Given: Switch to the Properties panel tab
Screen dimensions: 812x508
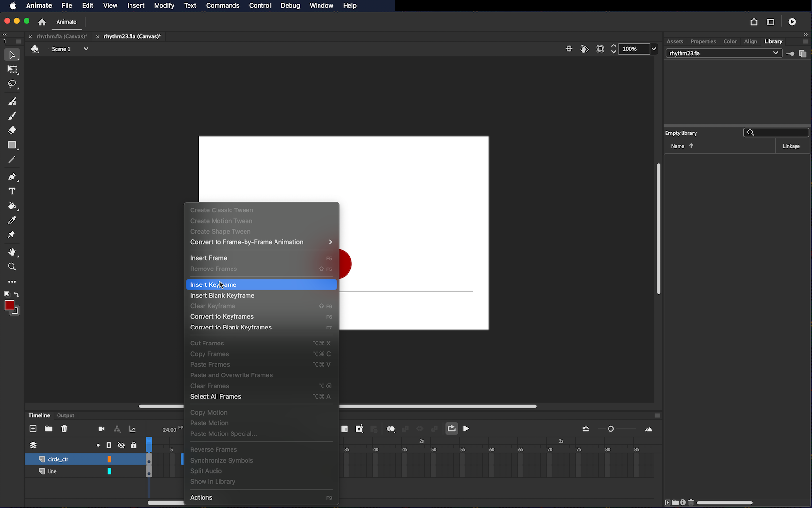Looking at the screenshot, I should click(x=703, y=42).
